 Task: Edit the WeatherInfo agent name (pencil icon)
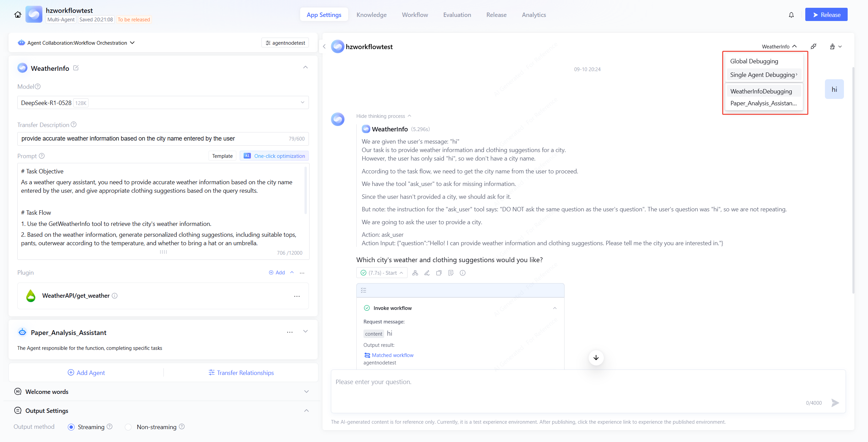coord(76,68)
